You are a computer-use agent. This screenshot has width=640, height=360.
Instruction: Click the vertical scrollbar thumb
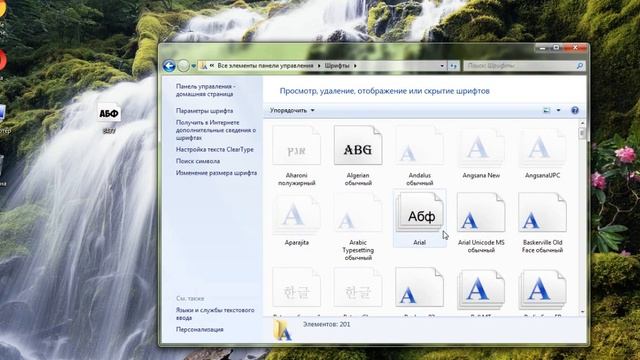(x=582, y=133)
